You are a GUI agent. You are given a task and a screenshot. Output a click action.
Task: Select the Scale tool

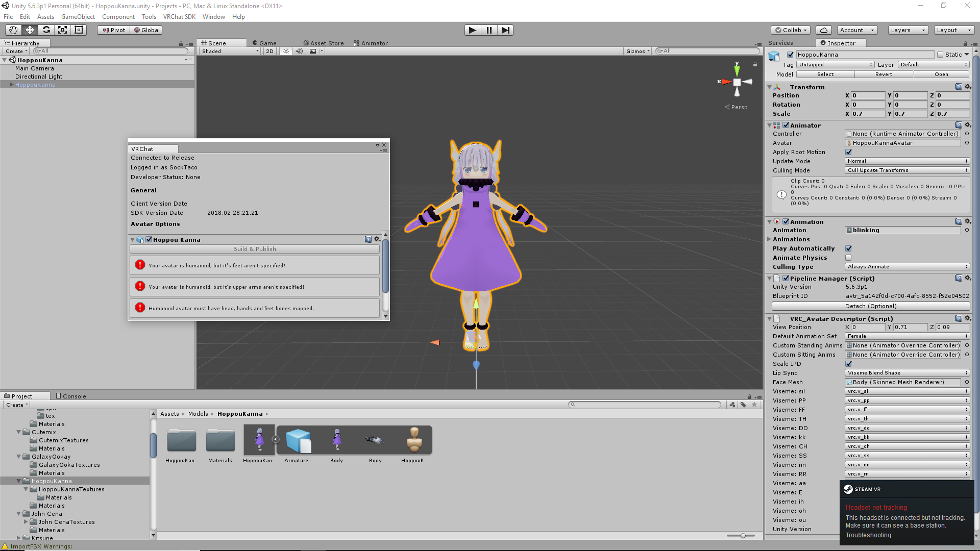point(62,30)
